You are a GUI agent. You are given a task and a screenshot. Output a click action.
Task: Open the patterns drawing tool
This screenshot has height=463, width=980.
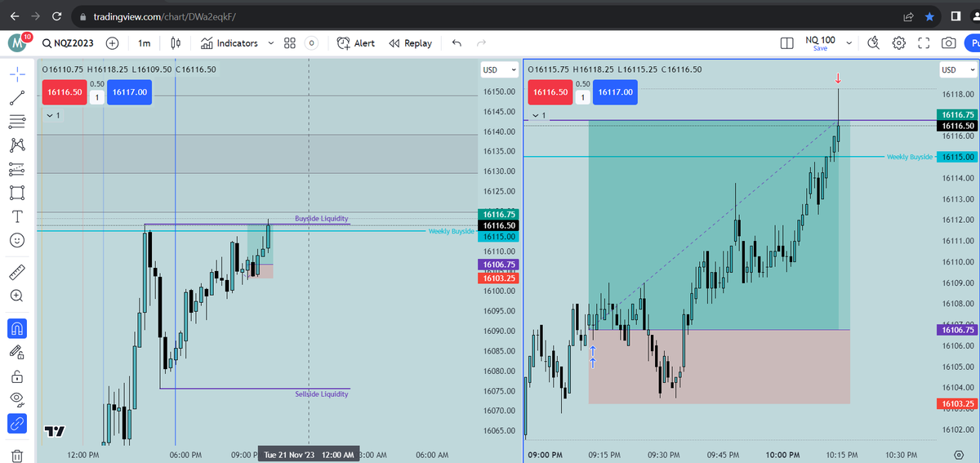(x=16, y=145)
